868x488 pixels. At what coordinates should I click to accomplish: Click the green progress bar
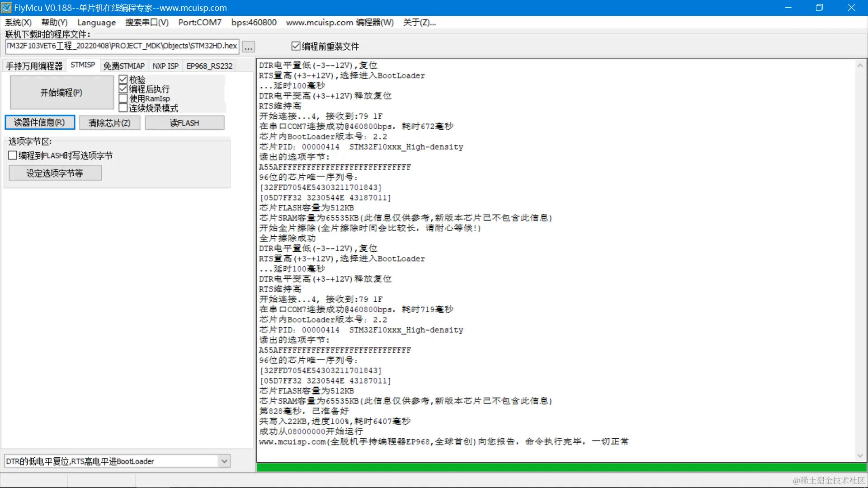(561, 468)
